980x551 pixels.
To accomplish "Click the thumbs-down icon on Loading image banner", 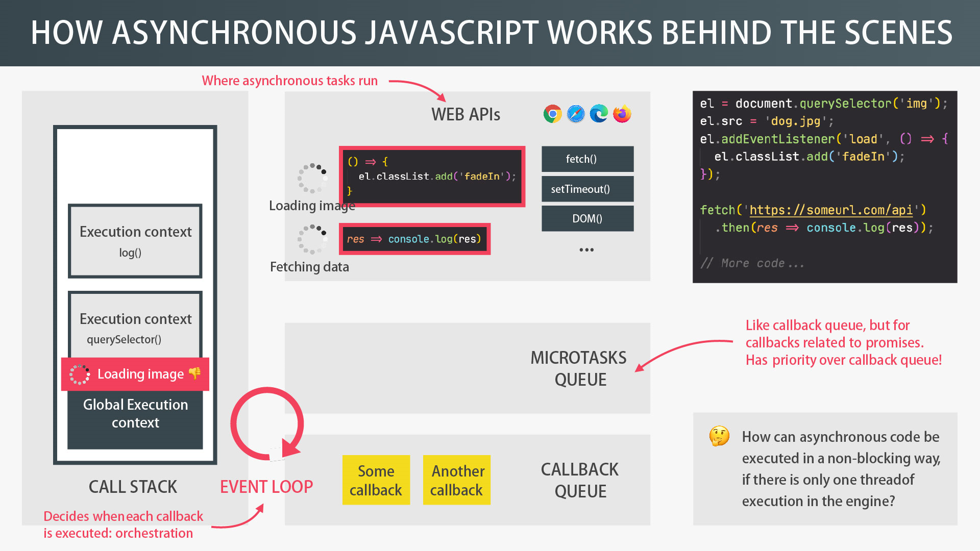I will pos(194,373).
